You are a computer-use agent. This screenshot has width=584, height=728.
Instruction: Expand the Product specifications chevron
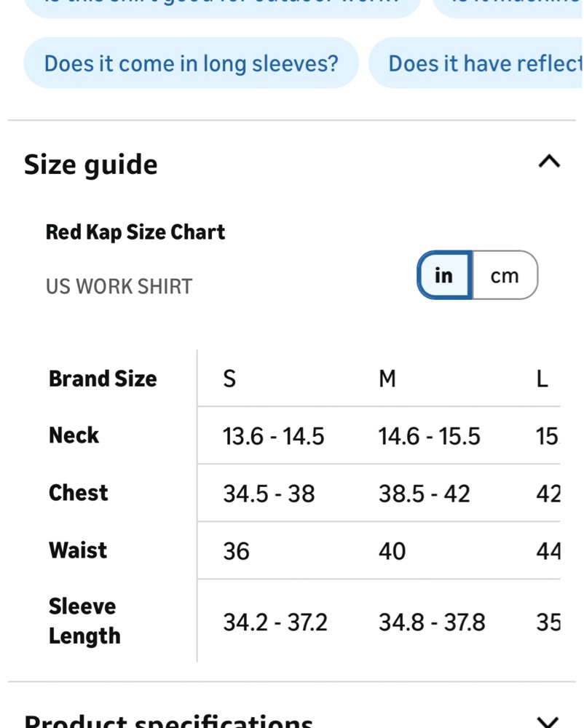pyautogui.click(x=549, y=721)
